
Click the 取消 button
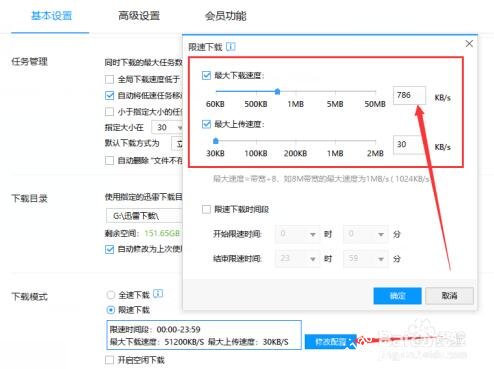coord(449,296)
